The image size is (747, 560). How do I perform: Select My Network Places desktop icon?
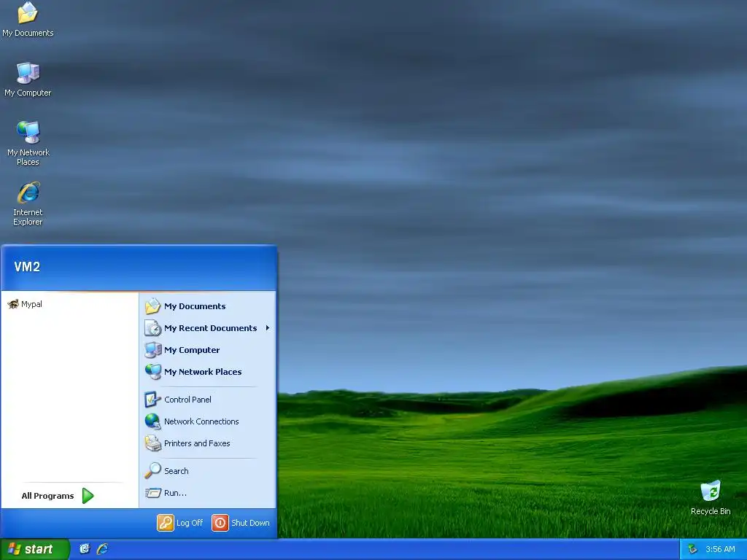[28, 143]
